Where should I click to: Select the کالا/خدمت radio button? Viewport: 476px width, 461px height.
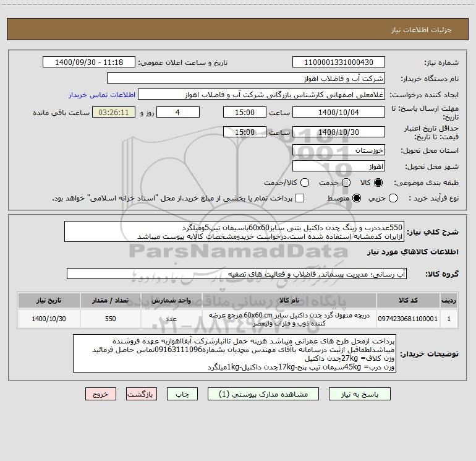(x=305, y=183)
